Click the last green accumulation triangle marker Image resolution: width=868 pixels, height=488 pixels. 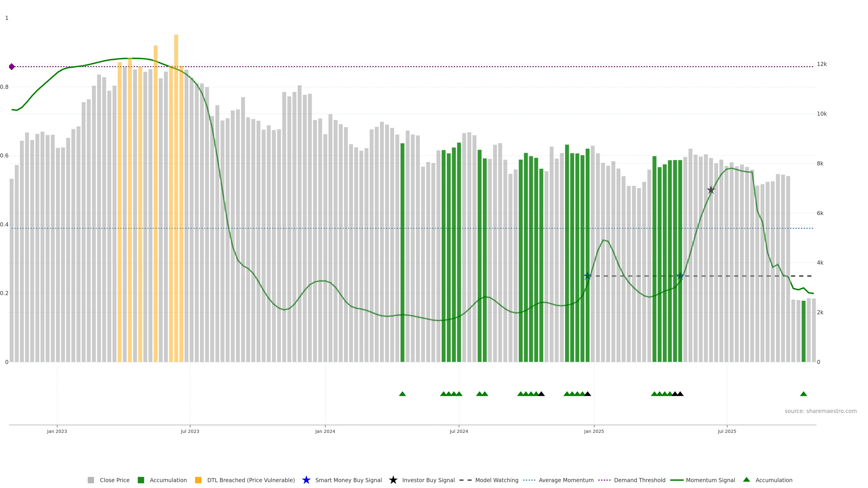pos(803,394)
